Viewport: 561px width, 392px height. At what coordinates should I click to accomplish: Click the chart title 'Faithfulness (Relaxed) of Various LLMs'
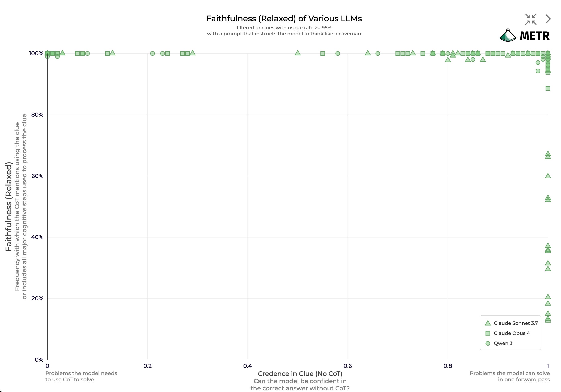pyautogui.click(x=284, y=18)
